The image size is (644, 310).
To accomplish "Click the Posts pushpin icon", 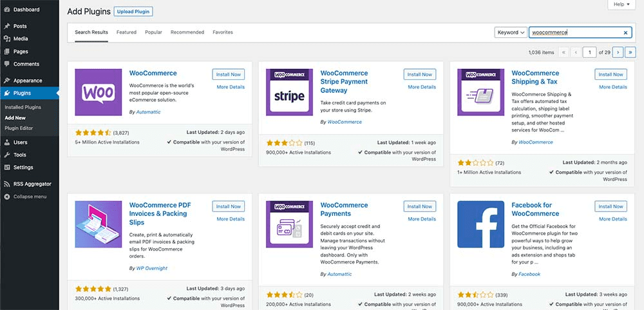I will tap(6, 26).
